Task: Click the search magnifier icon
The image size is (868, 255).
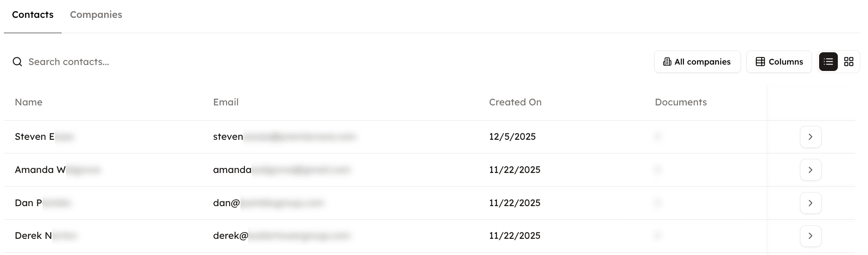Action: point(17,62)
